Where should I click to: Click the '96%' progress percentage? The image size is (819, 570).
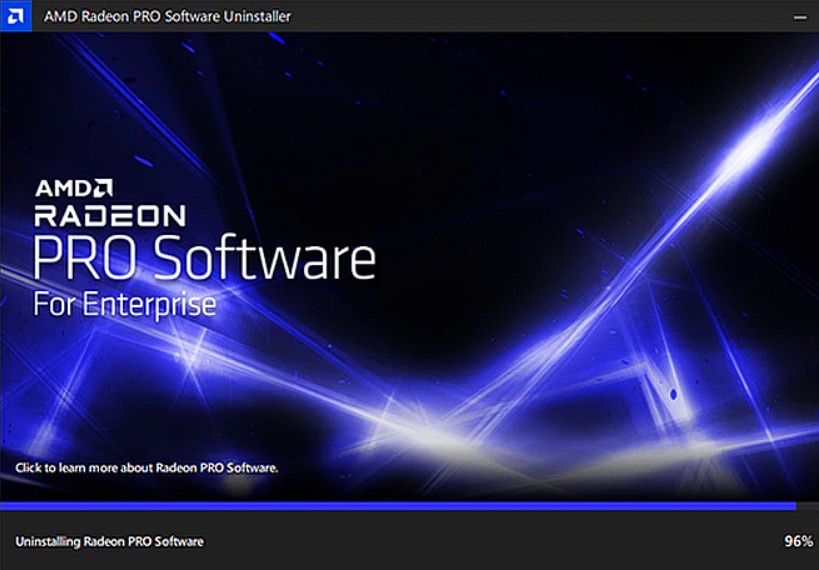tap(799, 541)
